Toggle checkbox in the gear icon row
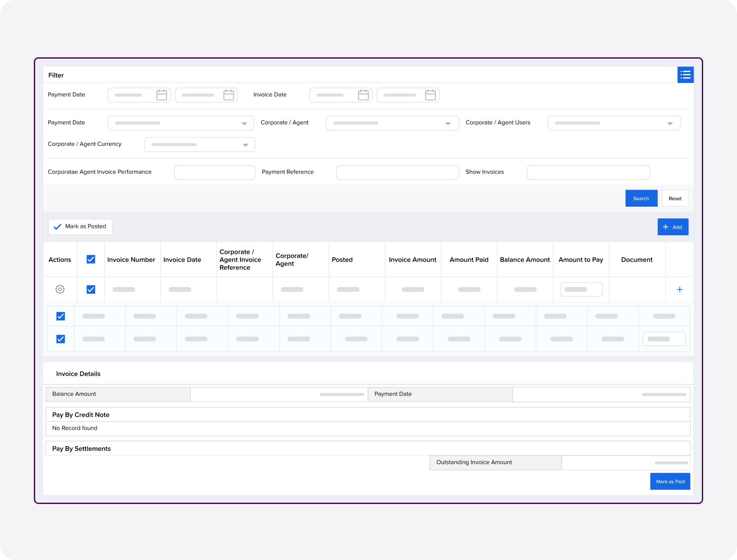 91,289
